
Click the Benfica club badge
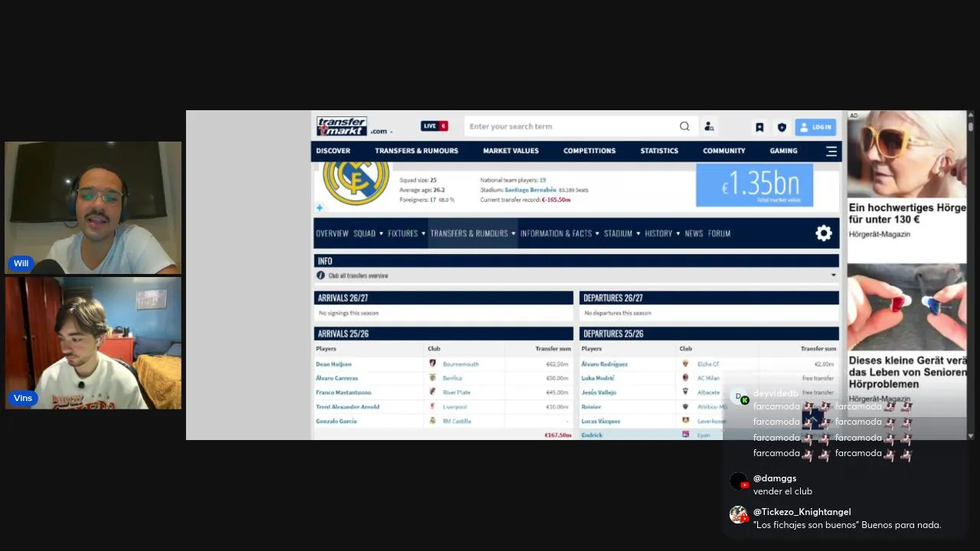point(433,377)
